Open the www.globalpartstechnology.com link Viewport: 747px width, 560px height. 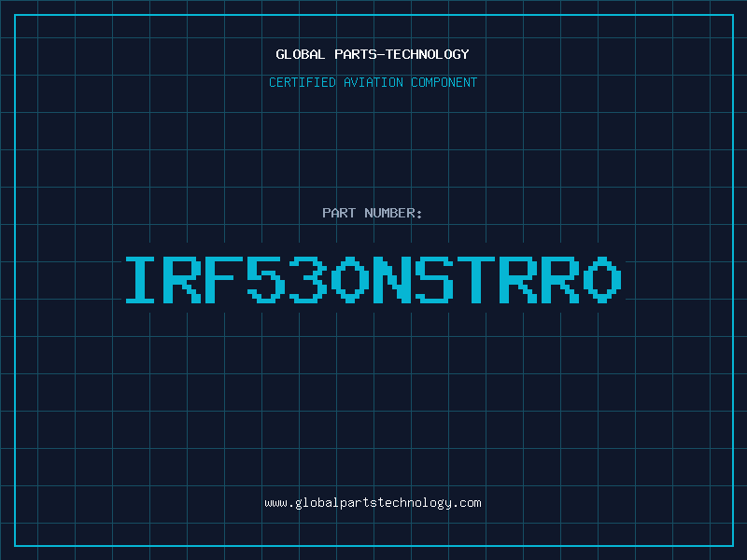pyautogui.click(x=373, y=503)
